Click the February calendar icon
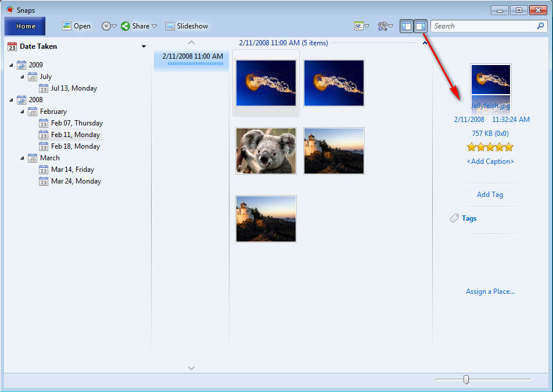This screenshot has width=553, height=392. point(33,112)
